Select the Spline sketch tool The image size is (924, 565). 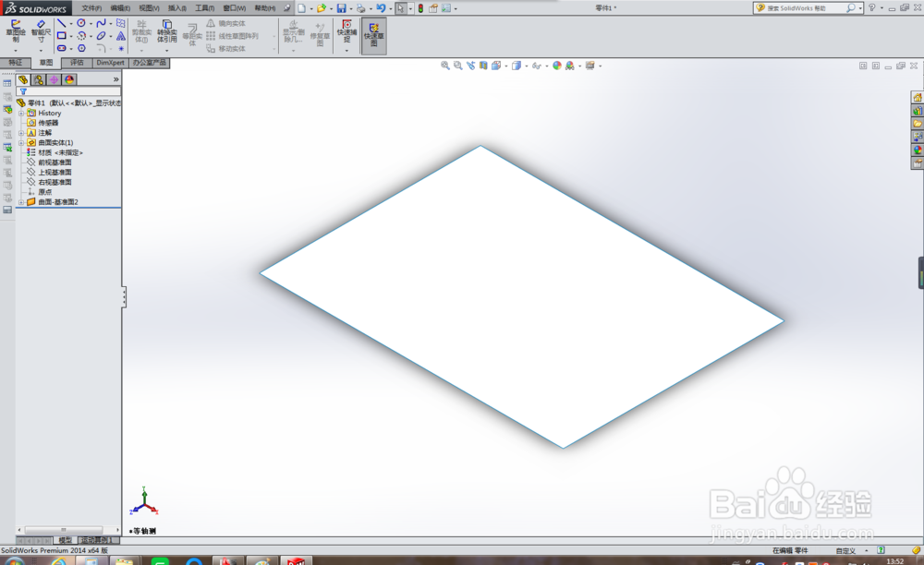pos(102,23)
